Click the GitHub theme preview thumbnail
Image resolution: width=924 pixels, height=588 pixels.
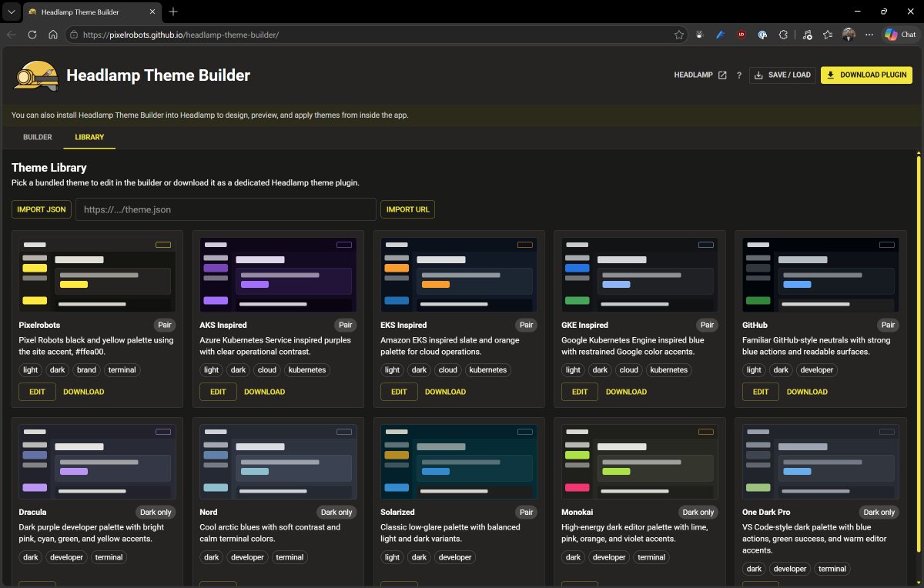point(821,275)
